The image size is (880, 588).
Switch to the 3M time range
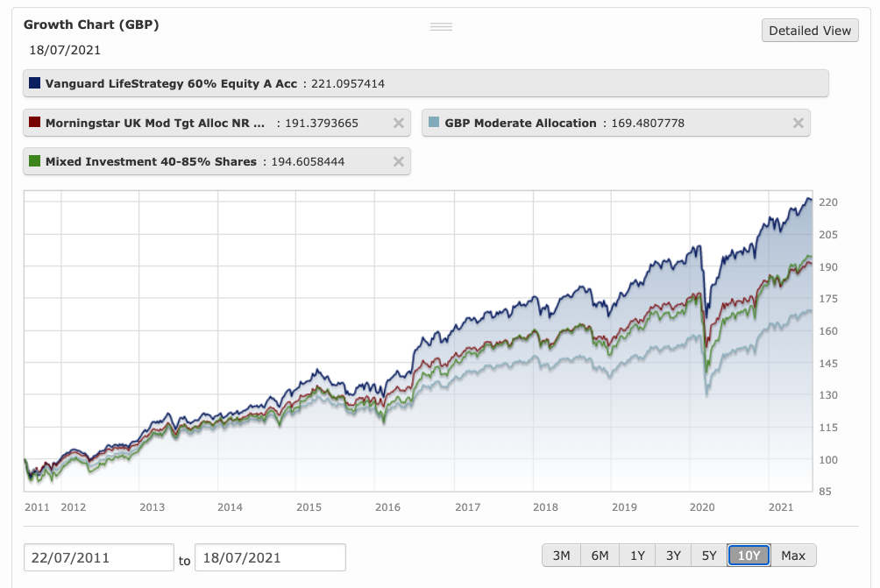561,555
